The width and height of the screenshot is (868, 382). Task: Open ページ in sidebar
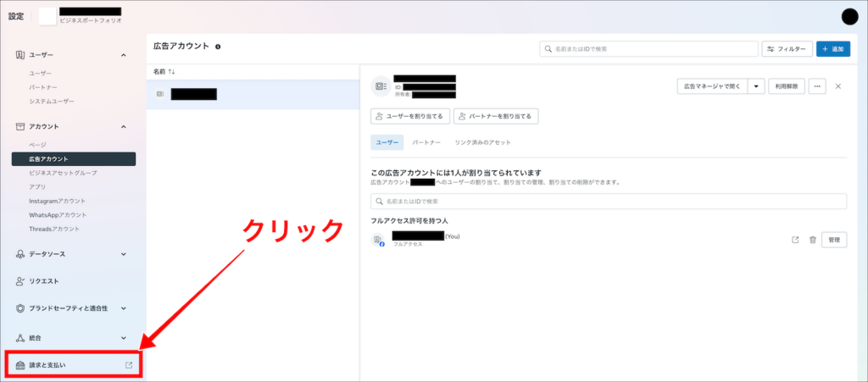click(37, 145)
